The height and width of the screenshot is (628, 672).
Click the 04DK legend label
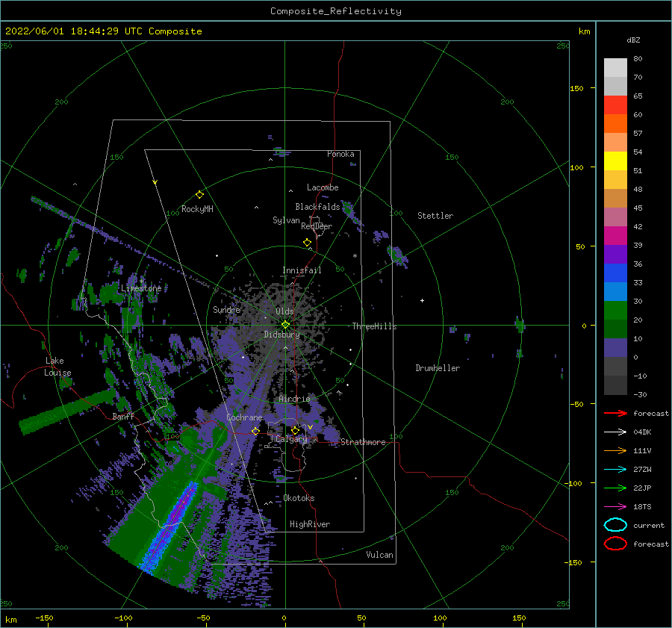coord(642,432)
